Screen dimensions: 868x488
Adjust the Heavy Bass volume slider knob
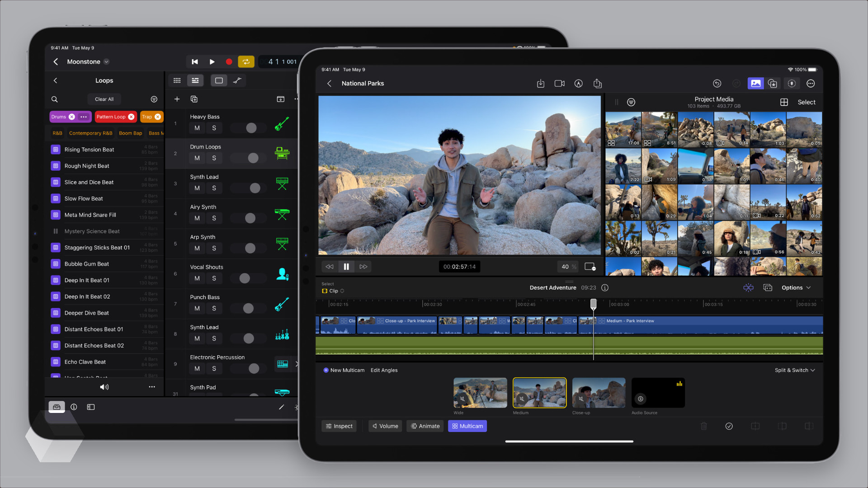click(x=251, y=128)
